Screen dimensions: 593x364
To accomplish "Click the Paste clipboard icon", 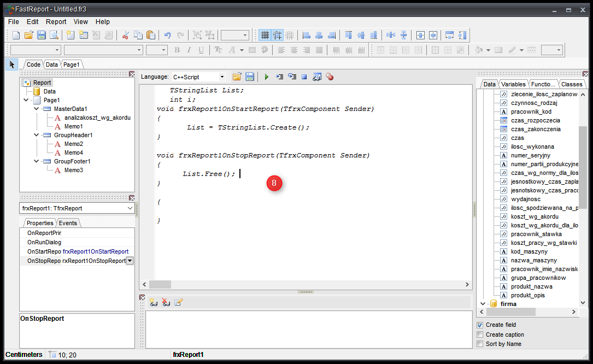I will click(x=151, y=35).
